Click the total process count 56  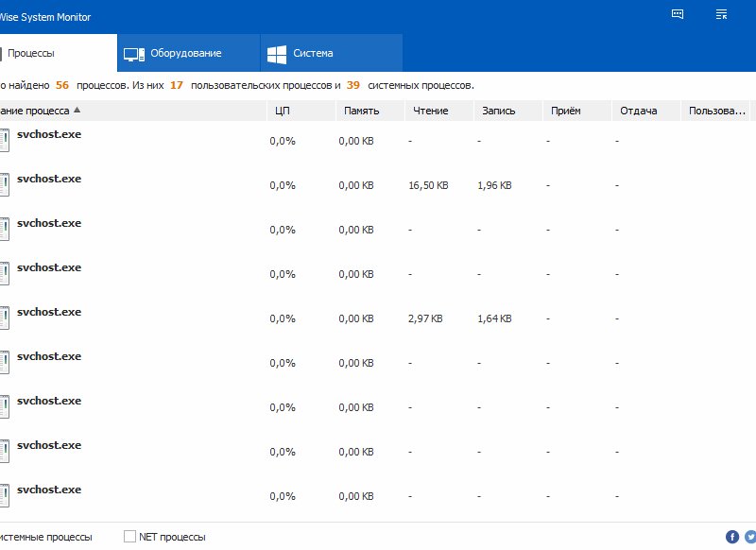[x=62, y=85]
